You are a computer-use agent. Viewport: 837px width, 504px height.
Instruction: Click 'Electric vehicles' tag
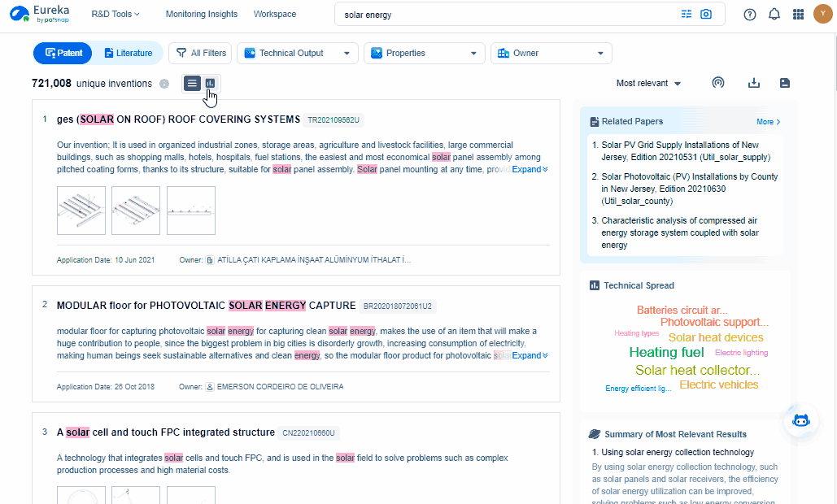[718, 385]
